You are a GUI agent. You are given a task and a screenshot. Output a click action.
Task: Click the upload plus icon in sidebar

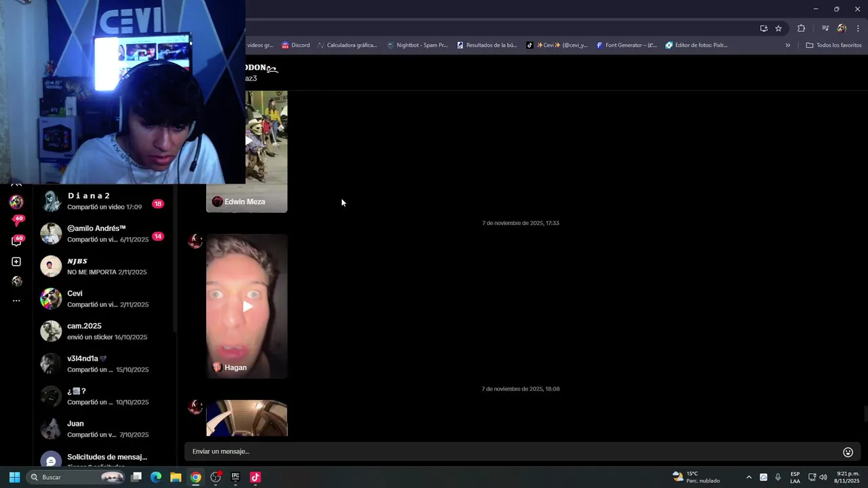(x=16, y=262)
